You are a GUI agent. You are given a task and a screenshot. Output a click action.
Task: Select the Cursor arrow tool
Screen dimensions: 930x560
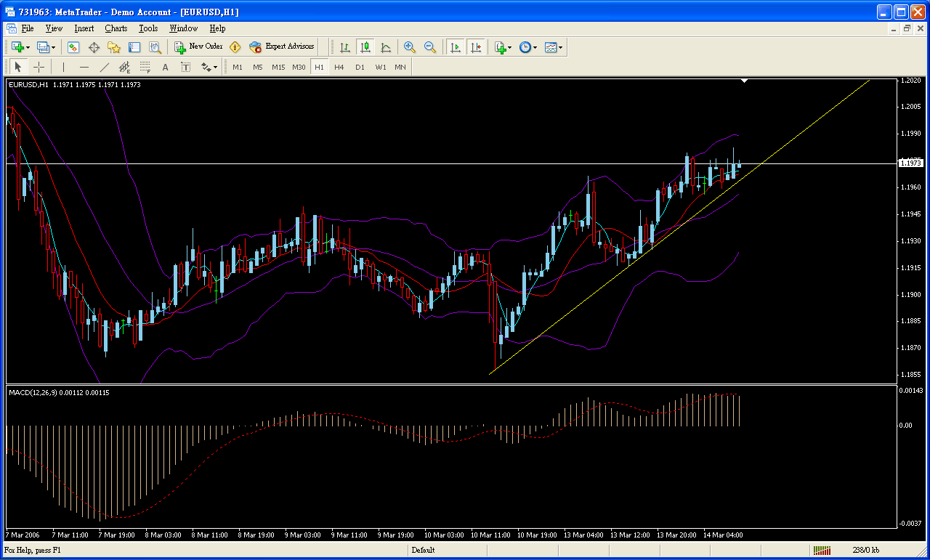click(x=18, y=67)
